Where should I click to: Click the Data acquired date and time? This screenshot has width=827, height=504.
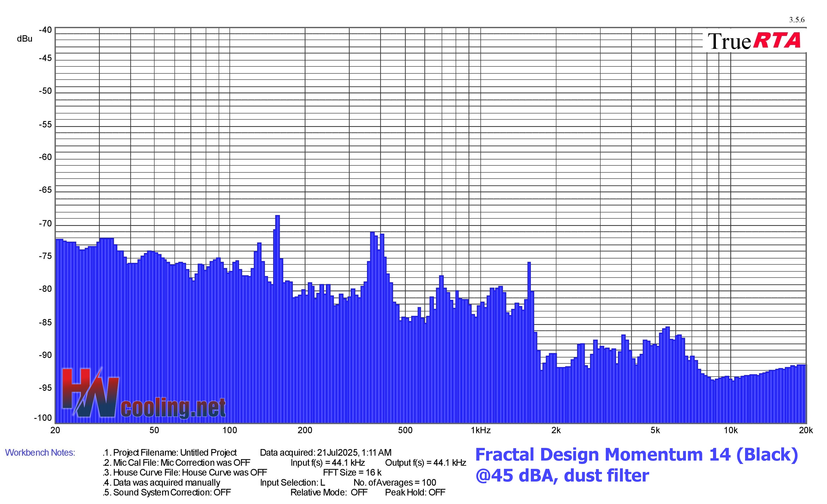point(326,453)
